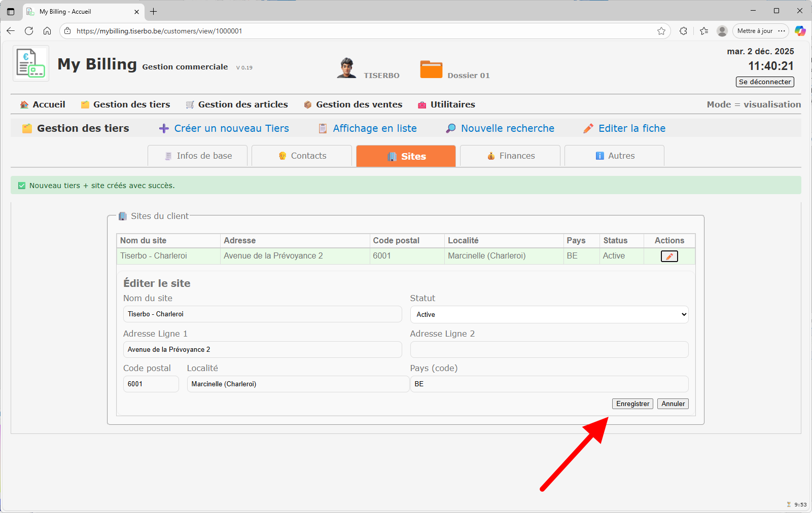Click the Enregistrer button
The image size is (812, 513).
(x=632, y=404)
